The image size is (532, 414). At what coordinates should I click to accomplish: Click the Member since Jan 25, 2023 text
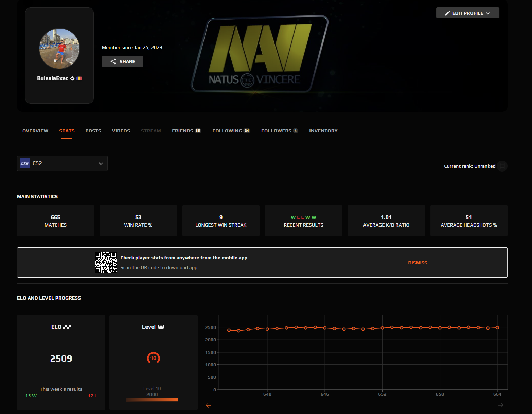tap(132, 47)
